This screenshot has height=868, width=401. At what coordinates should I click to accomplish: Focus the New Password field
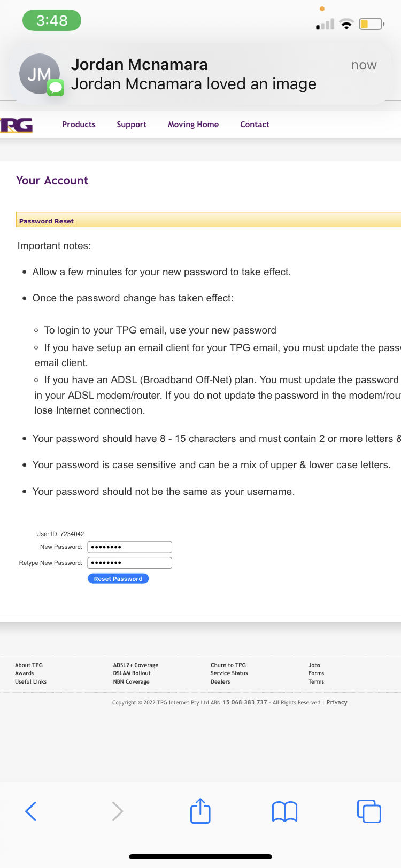click(x=130, y=547)
